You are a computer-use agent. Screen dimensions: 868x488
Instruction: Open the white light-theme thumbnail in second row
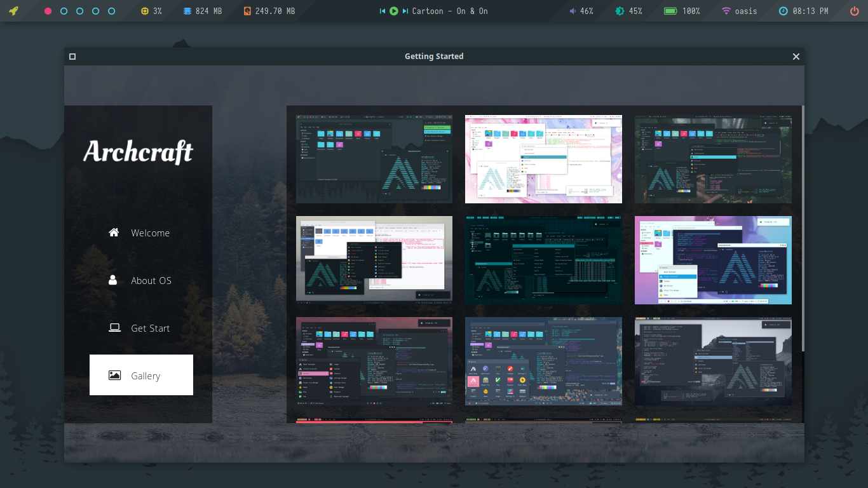(x=374, y=259)
